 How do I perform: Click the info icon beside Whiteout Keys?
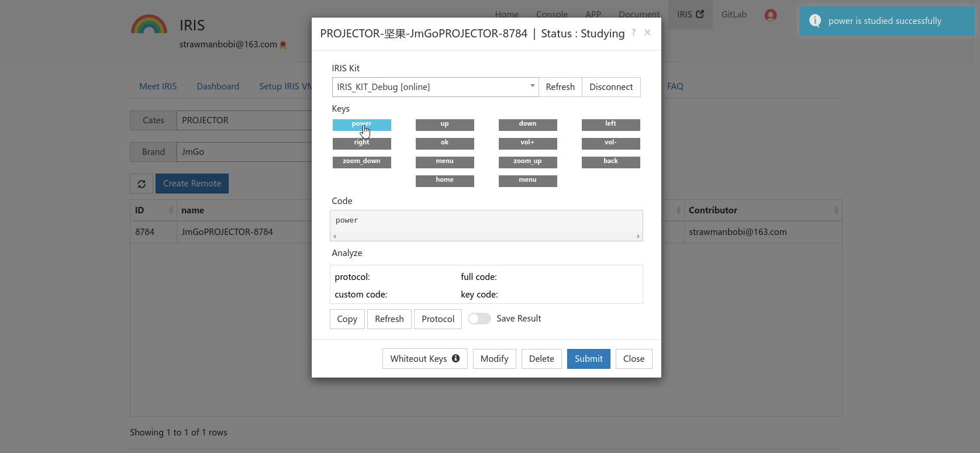pos(456,358)
